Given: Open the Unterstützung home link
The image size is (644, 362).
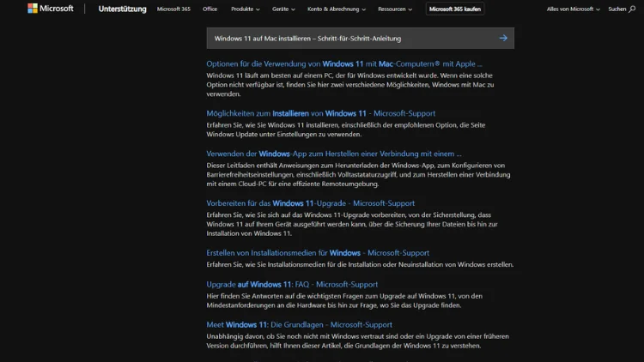Looking at the screenshot, I should click(123, 9).
